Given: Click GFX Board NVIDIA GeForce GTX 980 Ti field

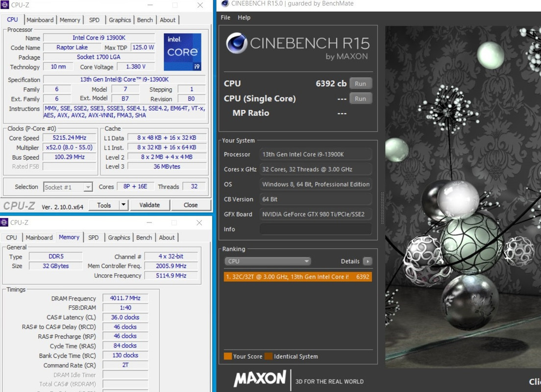Looking at the screenshot, I should pos(316,214).
